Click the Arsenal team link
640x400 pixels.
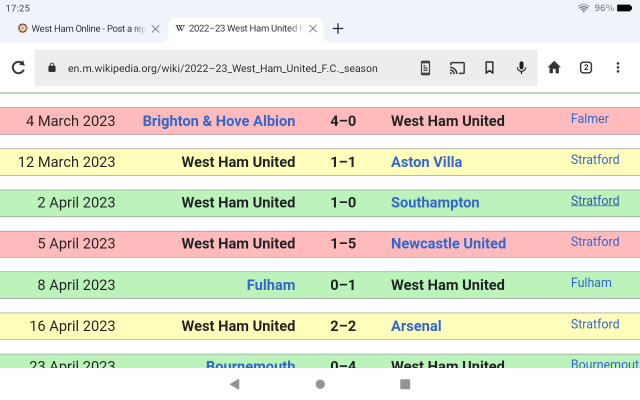tap(416, 326)
